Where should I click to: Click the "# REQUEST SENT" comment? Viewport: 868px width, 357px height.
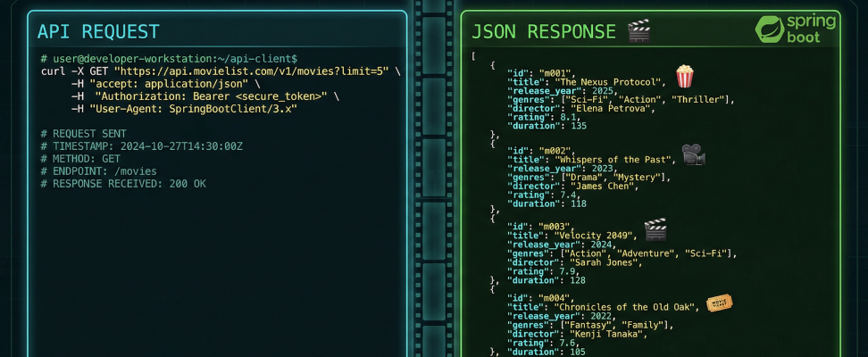(83, 134)
